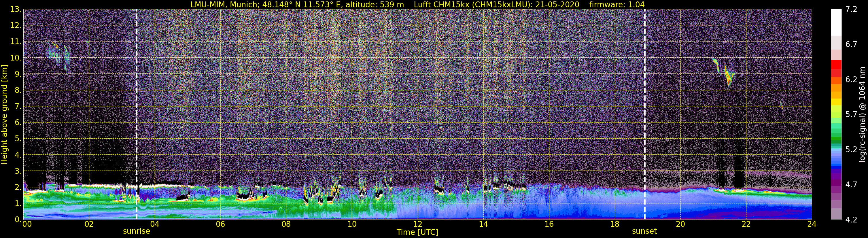Click the white swatch at top of colorbar
The height and width of the screenshot is (238, 868).
[836, 22]
